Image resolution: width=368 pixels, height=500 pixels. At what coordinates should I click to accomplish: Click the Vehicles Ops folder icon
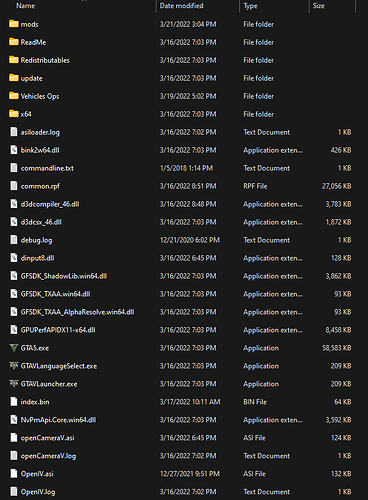[14, 96]
